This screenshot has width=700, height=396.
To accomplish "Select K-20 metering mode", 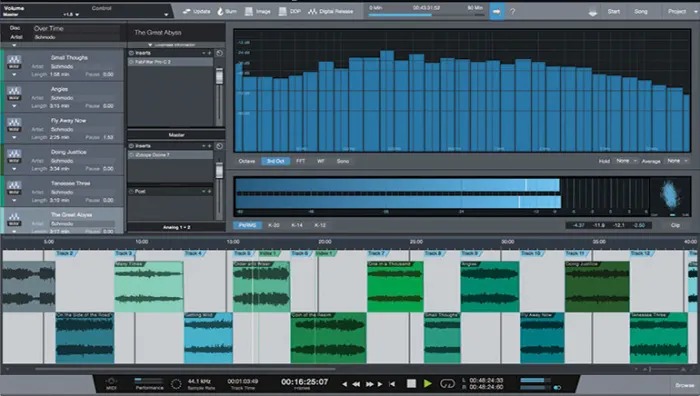I will 274,225.
